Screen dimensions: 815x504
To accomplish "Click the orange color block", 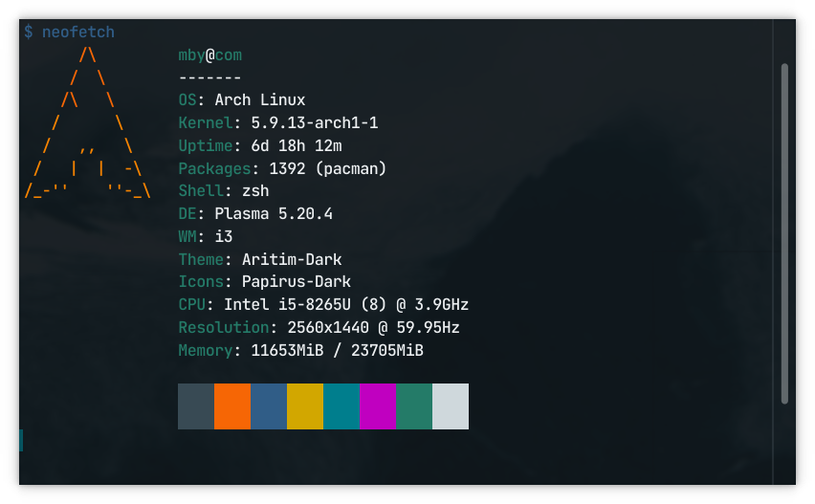I will [x=232, y=406].
